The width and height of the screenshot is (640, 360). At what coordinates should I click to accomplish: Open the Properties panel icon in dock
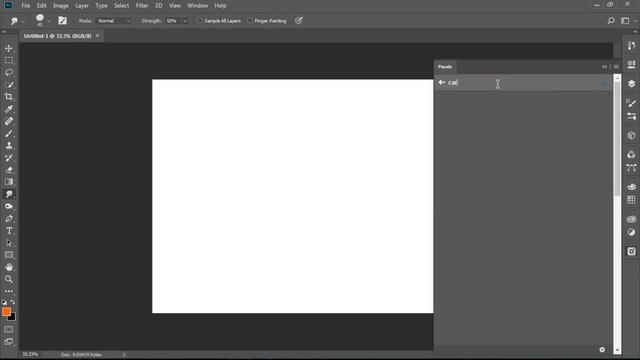[x=631, y=64]
